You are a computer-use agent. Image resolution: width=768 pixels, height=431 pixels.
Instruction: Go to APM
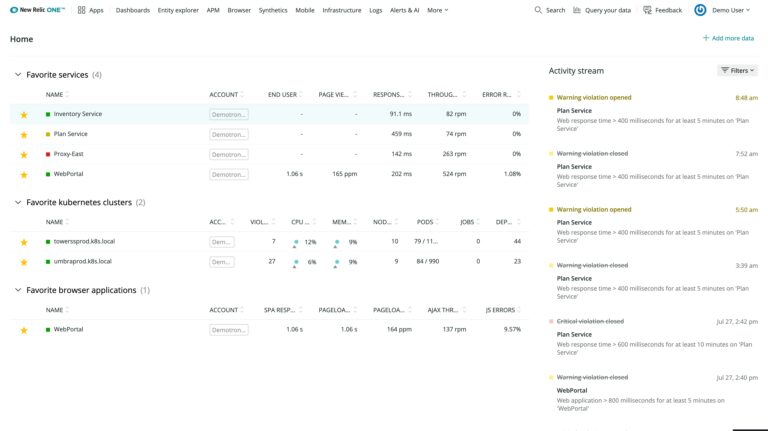click(x=213, y=10)
